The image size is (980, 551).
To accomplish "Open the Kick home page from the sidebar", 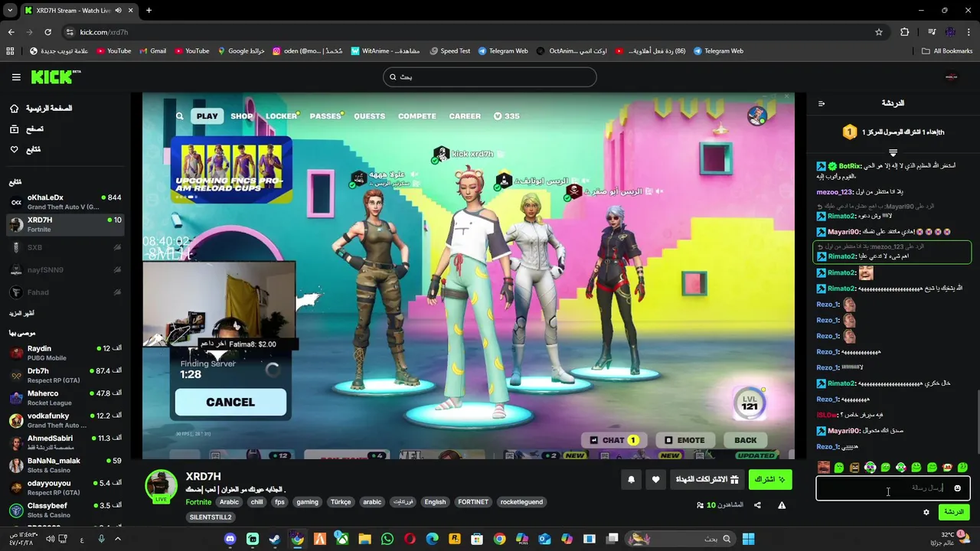I will coord(40,109).
